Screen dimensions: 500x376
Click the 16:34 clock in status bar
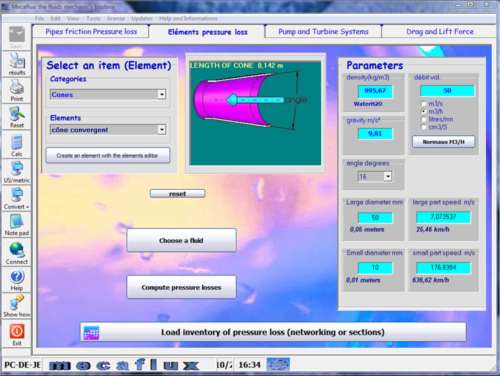(x=249, y=365)
